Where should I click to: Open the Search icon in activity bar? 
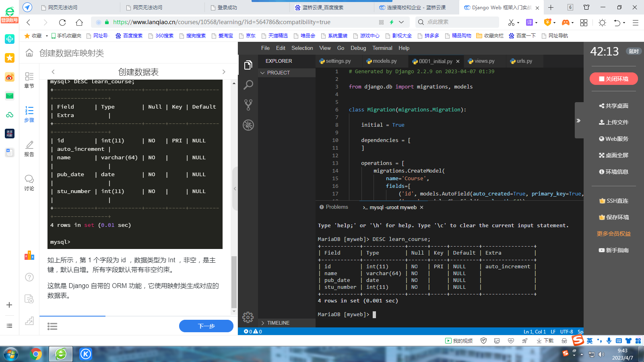coord(248,85)
